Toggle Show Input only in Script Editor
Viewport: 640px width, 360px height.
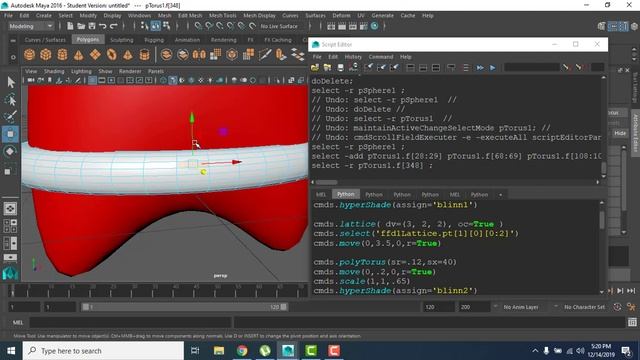coord(423,67)
